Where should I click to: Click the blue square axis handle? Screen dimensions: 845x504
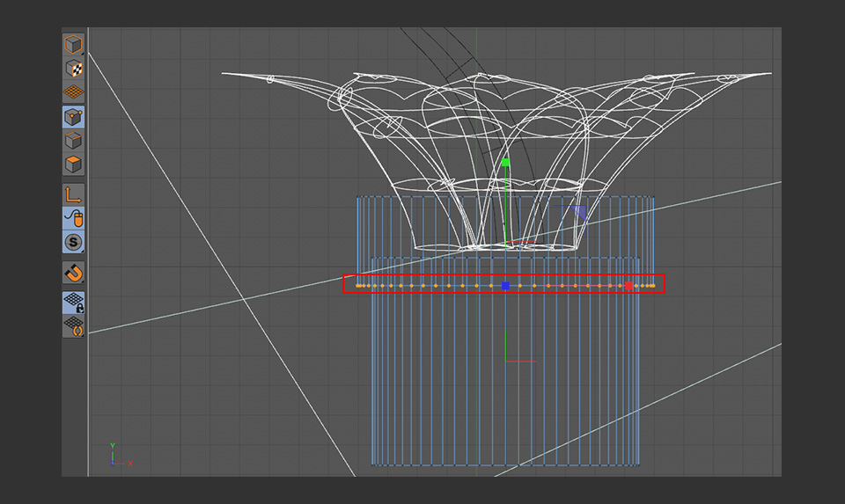[x=505, y=285]
